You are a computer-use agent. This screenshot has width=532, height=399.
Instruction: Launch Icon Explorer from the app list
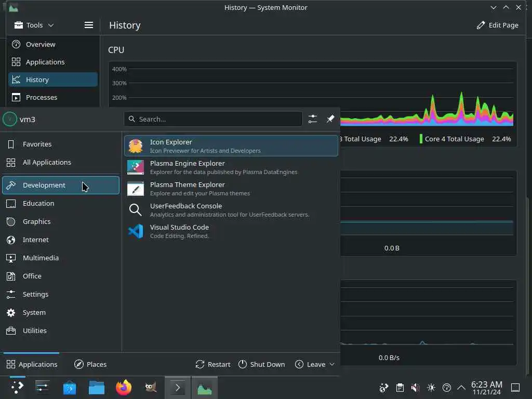(231, 146)
